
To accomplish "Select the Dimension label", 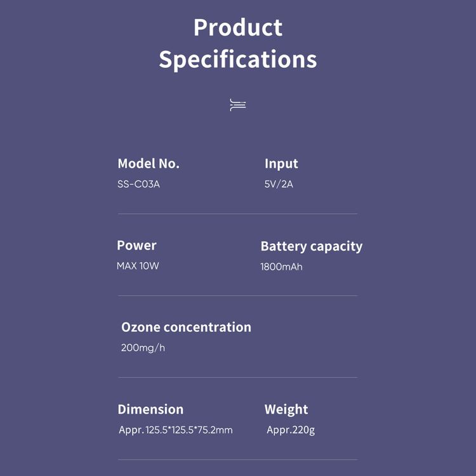I will 150,409.
